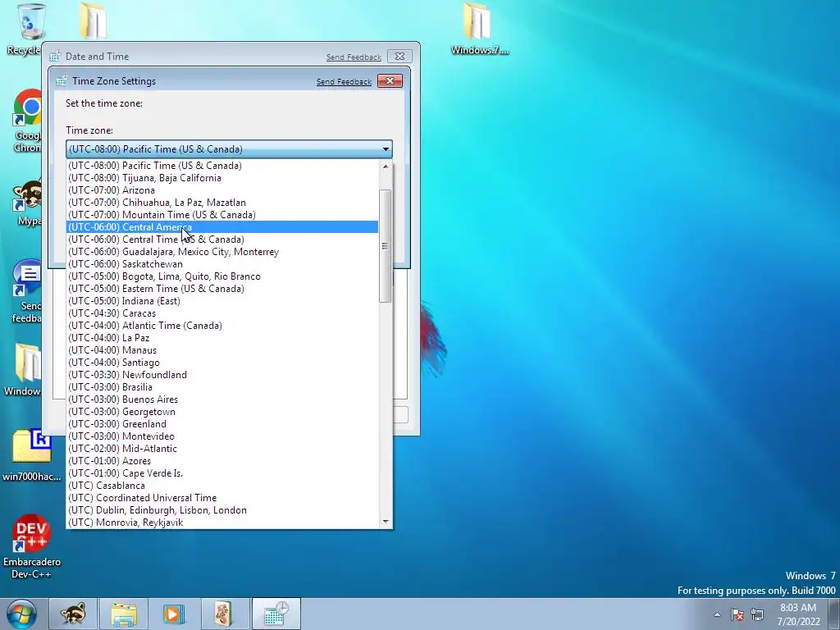Select (UTC-03:00) Greenland
This screenshot has width=840, height=630.
coord(222,424)
